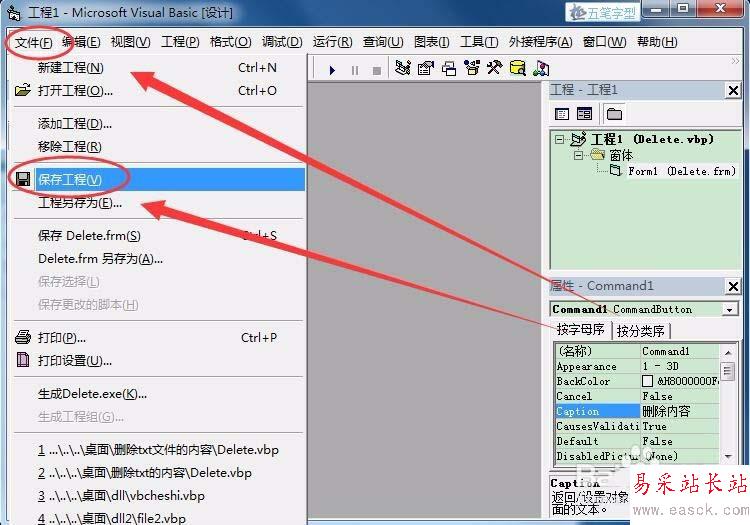Open the 视图(V) menu

[130, 42]
